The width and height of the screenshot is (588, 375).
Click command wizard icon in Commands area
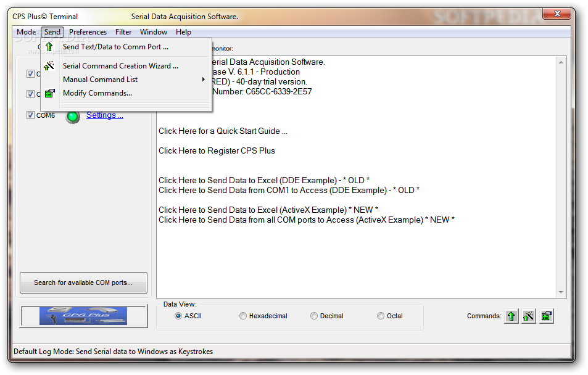tap(529, 316)
